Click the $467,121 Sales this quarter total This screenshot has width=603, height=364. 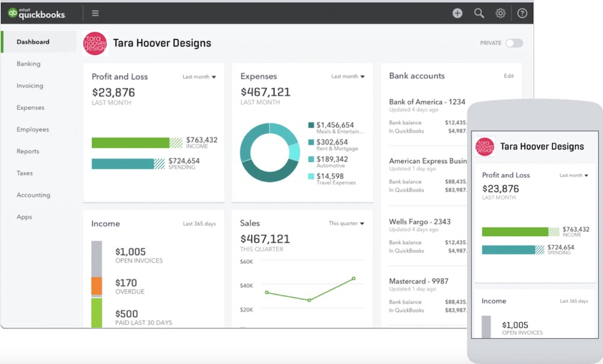(x=265, y=239)
